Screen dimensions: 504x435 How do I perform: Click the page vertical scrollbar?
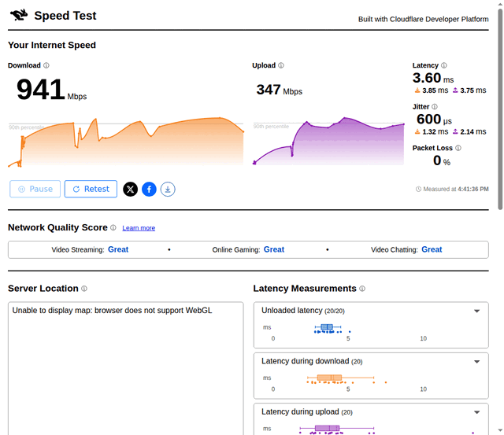click(x=500, y=109)
